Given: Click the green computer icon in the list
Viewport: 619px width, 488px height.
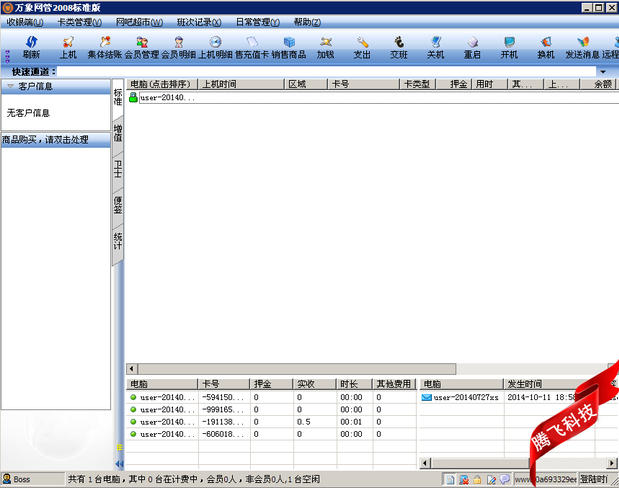Looking at the screenshot, I should tap(133, 97).
